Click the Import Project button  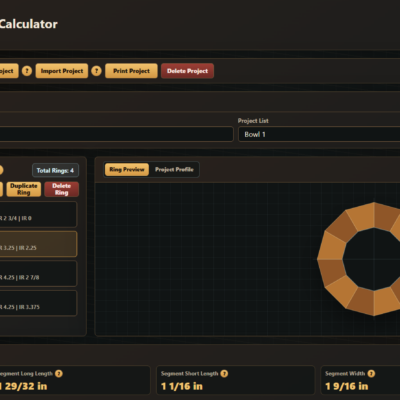click(62, 71)
